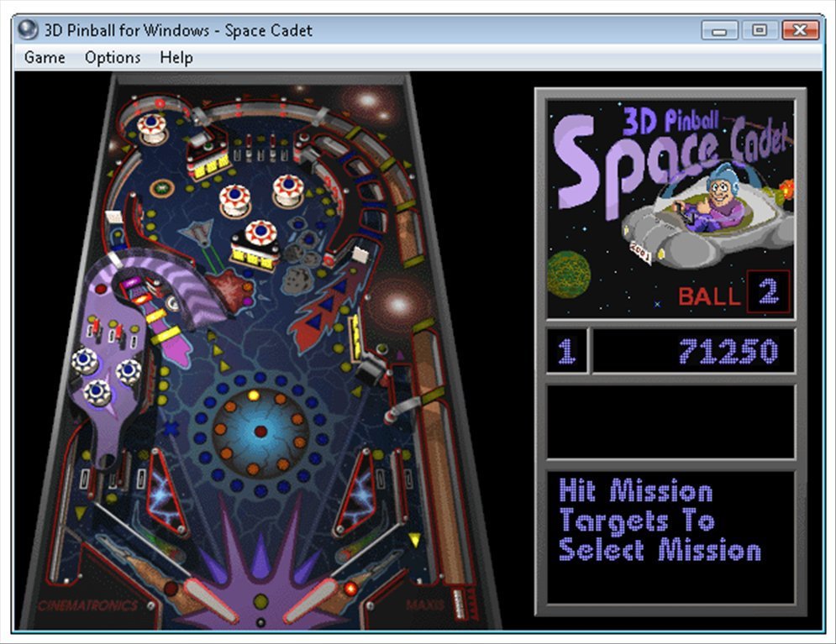
Task: Click the score display showing 71250
Action: (693, 352)
